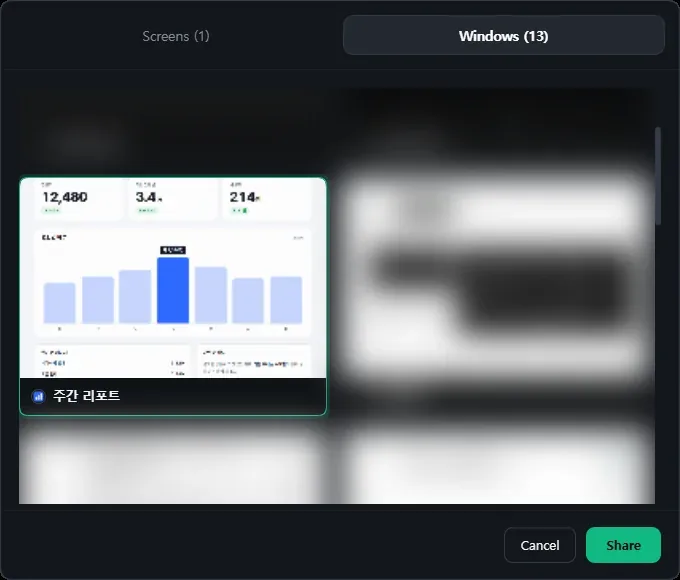Click the Share button
This screenshot has height=580, width=680.
(x=623, y=545)
